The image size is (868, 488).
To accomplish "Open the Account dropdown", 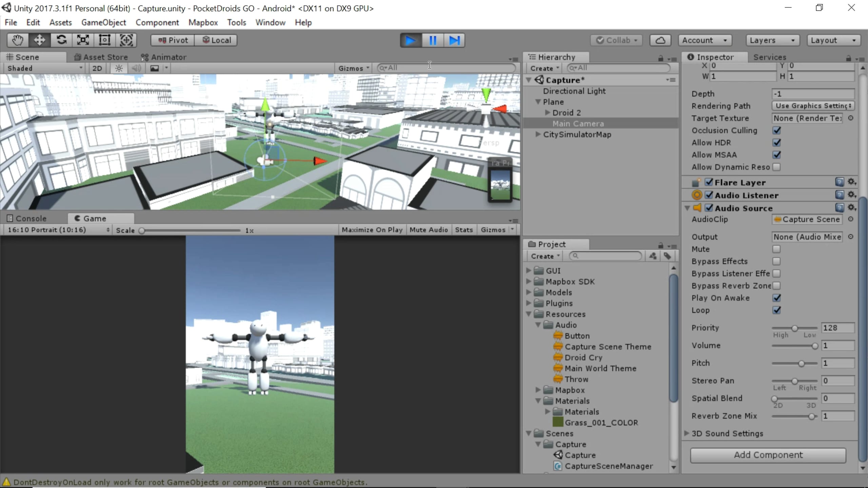I will (705, 40).
